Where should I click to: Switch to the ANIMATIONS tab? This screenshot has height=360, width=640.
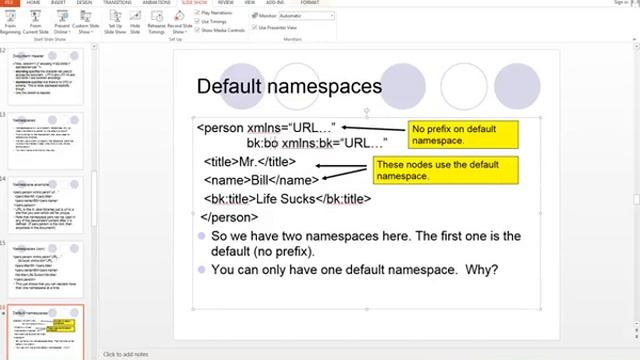point(156,2)
